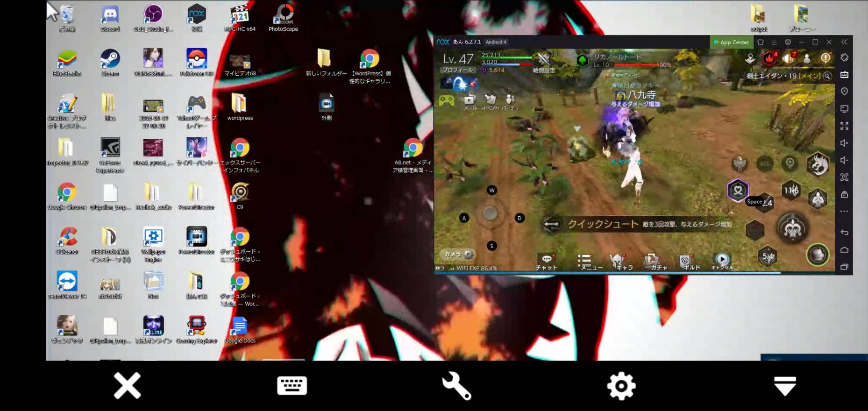Take a screenshot with Nox sidebar icon
This screenshot has height=411, width=868.
(844, 177)
